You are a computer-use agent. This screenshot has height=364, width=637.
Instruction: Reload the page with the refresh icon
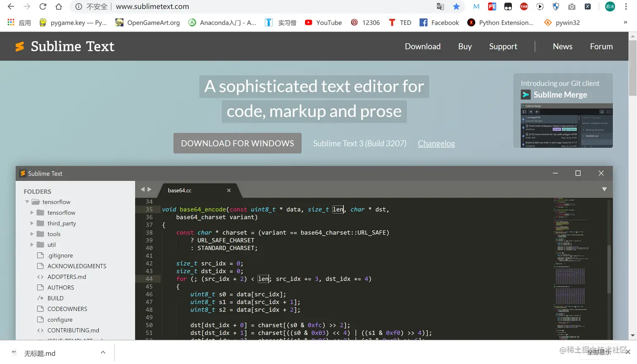point(43,6)
